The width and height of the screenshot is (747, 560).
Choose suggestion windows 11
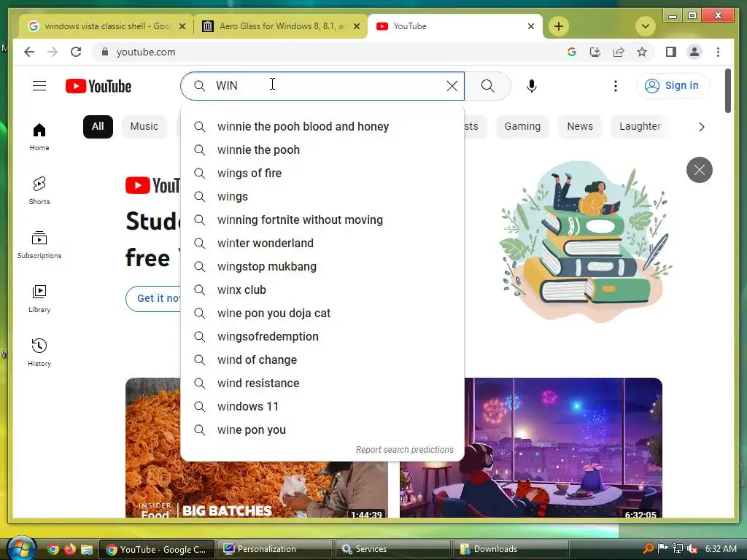pos(322,406)
